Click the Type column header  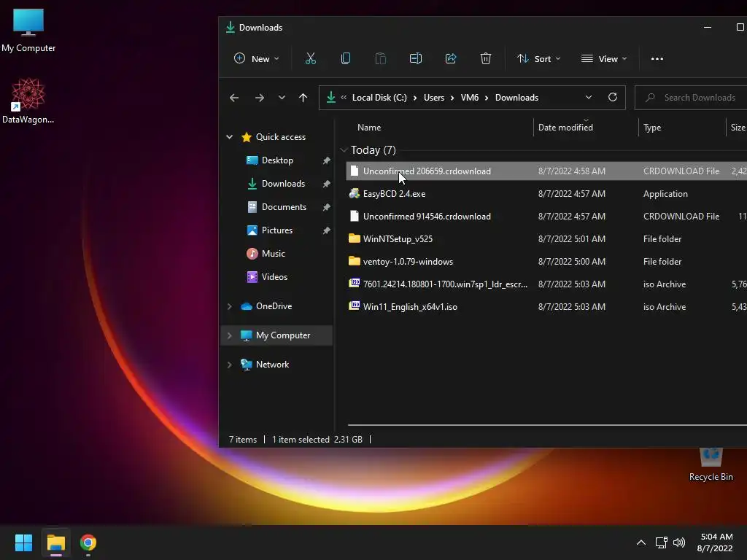[x=652, y=128]
